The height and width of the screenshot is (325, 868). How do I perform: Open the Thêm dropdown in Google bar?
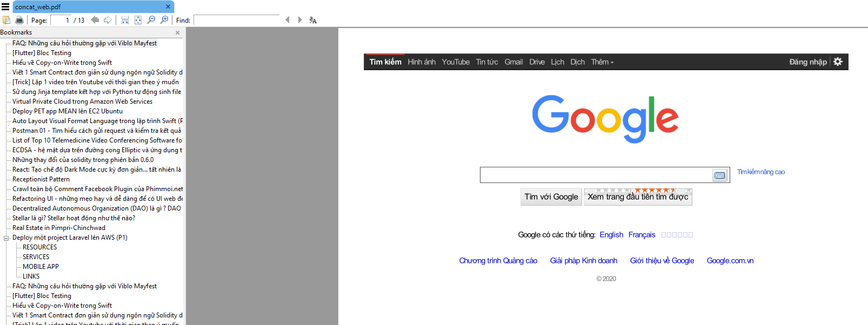602,62
